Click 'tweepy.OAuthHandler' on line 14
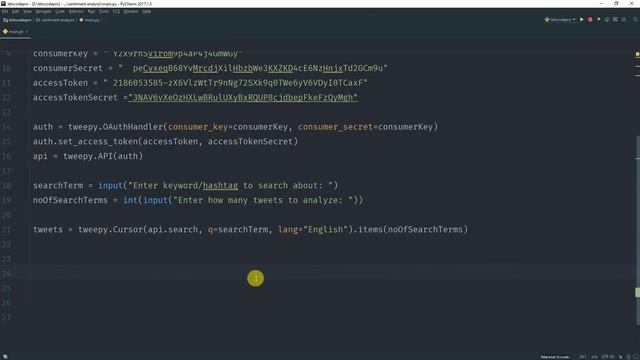640x360 pixels. point(116,127)
